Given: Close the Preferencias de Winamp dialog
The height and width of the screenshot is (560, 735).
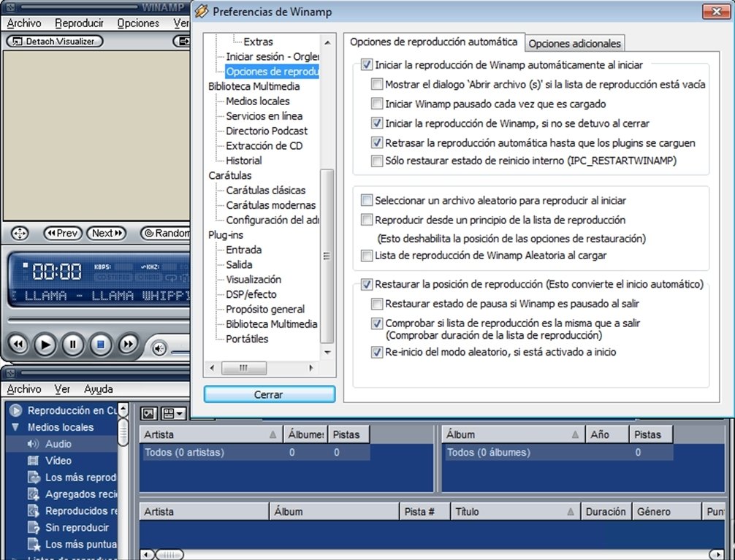Looking at the screenshot, I should click(x=716, y=11).
